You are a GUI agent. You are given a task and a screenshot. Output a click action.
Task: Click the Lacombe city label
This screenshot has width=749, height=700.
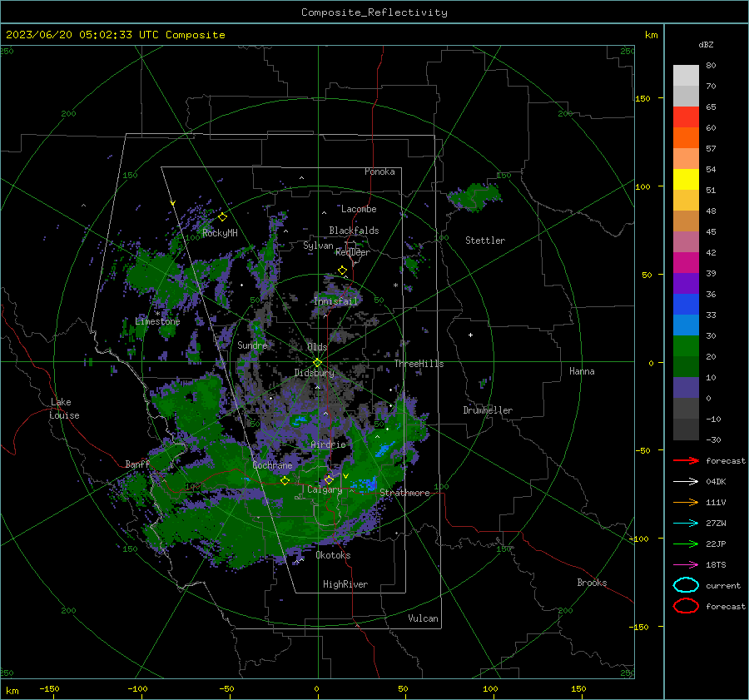coord(359,209)
